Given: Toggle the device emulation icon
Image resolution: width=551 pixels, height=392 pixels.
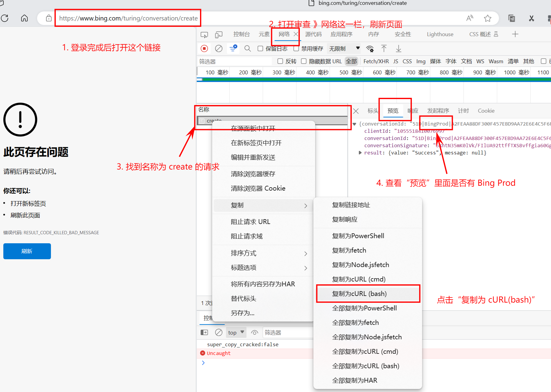Looking at the screenshot, I should click(x=219, y=35).
